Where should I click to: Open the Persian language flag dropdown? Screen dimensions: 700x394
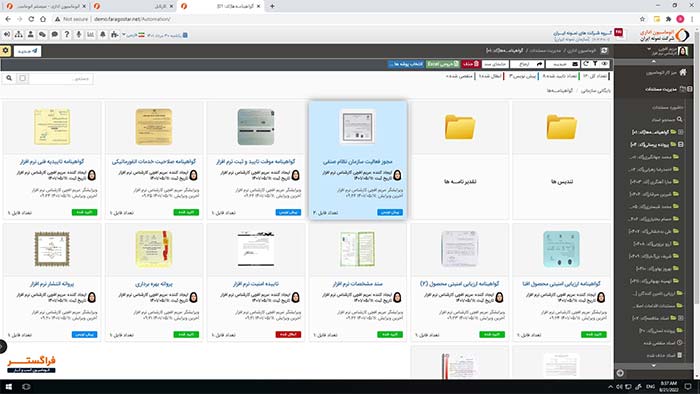point(133,35)
